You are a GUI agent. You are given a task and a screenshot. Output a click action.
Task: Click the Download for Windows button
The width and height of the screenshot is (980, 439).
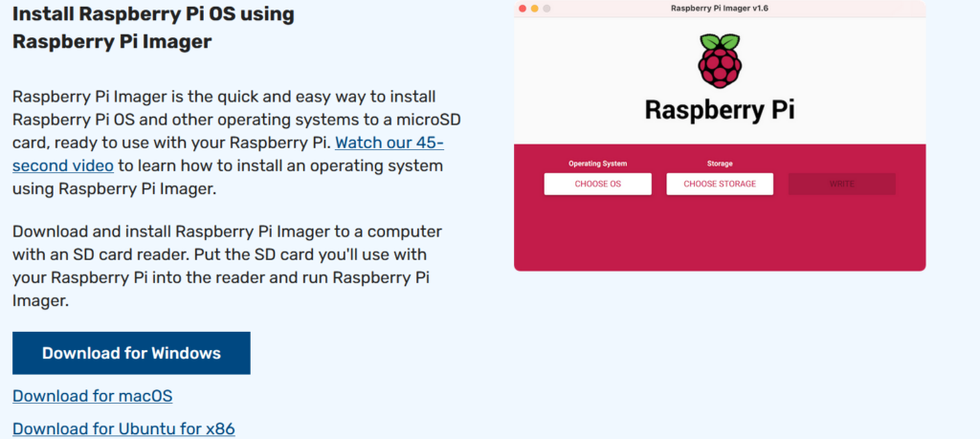pos(131,353)
